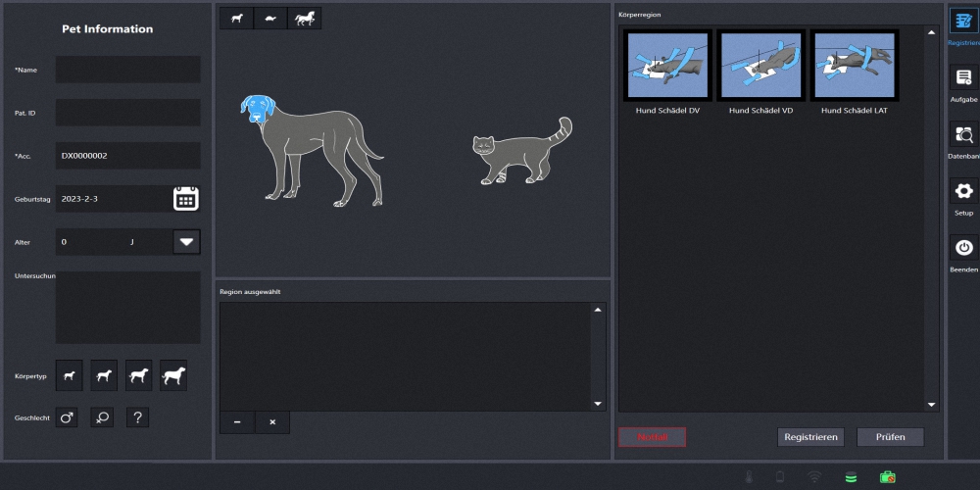Click the highlighted dog head on diagram
The height and width of the screenshot is (490, 980).
pyautogui.click(x=257, y=109)
